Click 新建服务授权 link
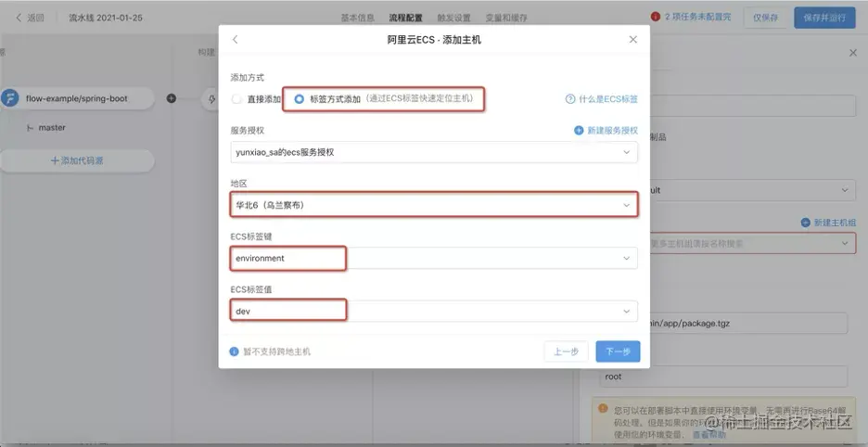Viewport: 868px width, 447px height. (612, 131)
